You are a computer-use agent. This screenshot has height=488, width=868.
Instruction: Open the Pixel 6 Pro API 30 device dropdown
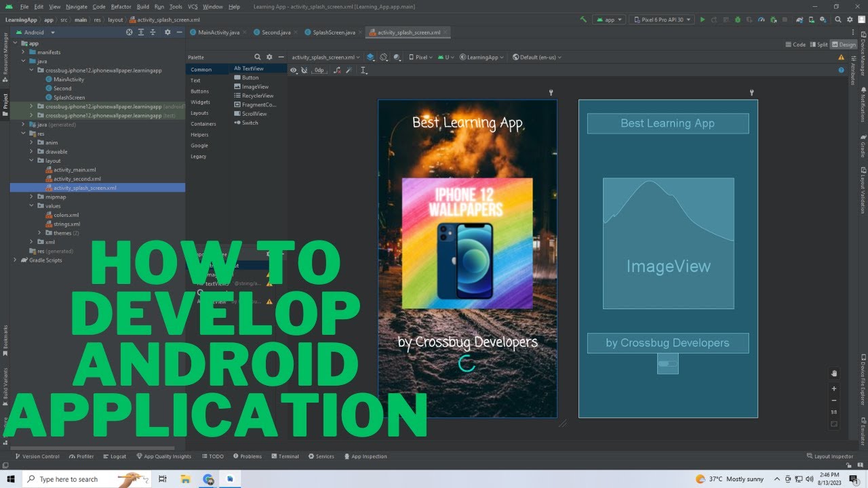coord(662,20)
